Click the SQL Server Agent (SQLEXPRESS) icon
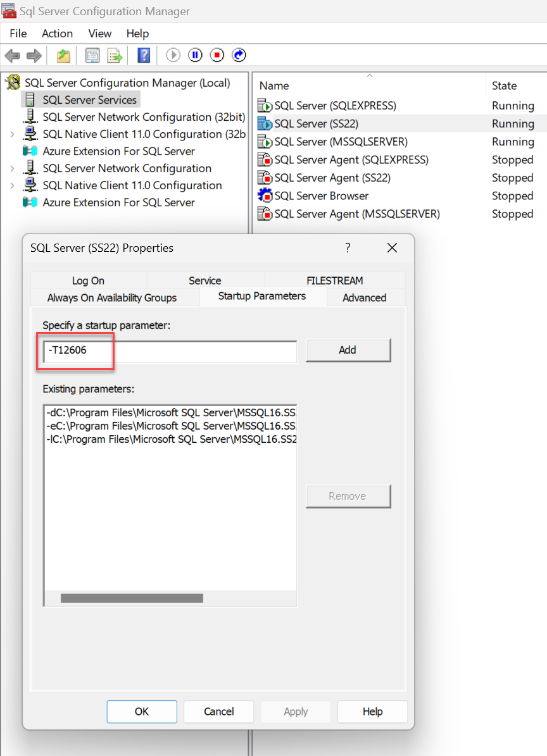547x756 pixels. pos(265,159)
